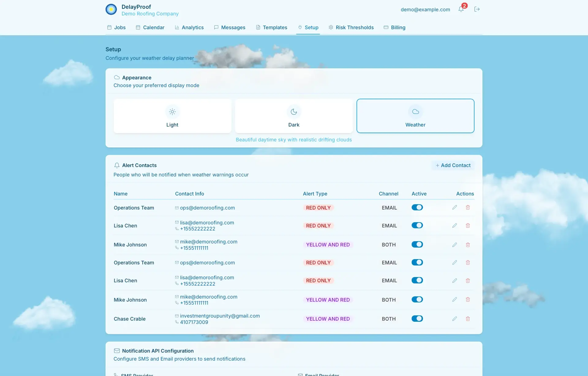
Task: Open the Risk Thresholds tab
Action: coord(351,27)
